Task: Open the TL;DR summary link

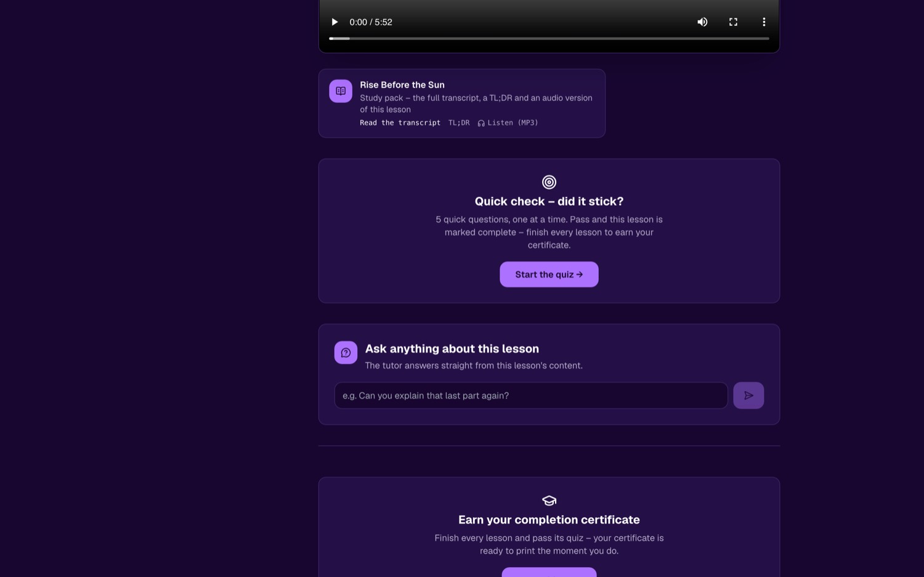Action: (x=459, y=123)
